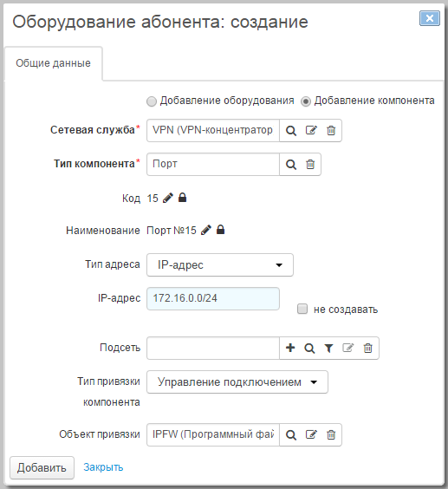The image size is (448, 489).
Task: Open the Тип адреса dropdown
Action: [x=220, y=264]
